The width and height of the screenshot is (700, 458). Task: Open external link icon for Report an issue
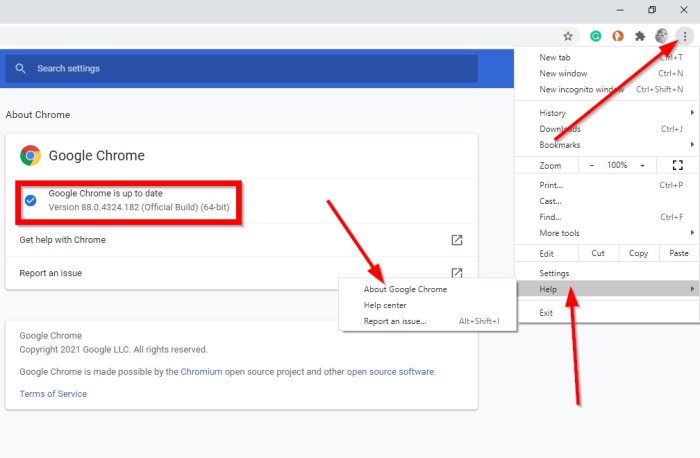click(x=457, y=272)
